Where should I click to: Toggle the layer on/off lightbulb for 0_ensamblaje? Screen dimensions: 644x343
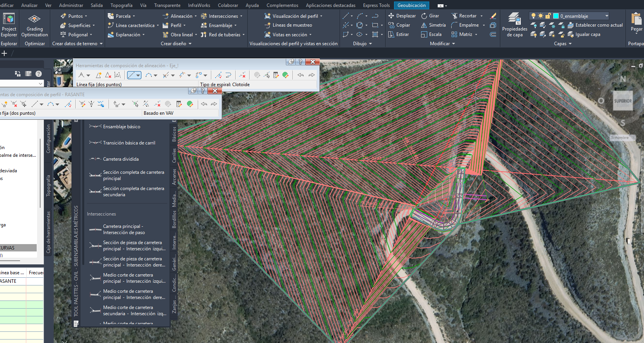click(x=534, y=16)
